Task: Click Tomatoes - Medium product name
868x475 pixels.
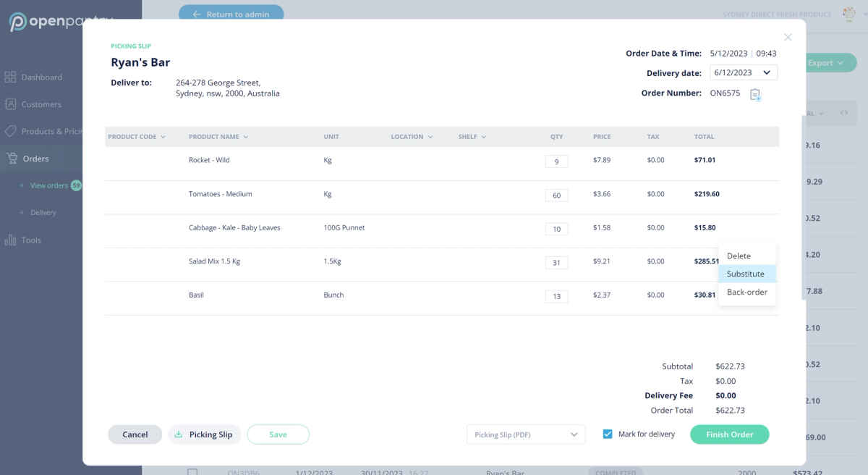Action: click(x=221, y=194)
